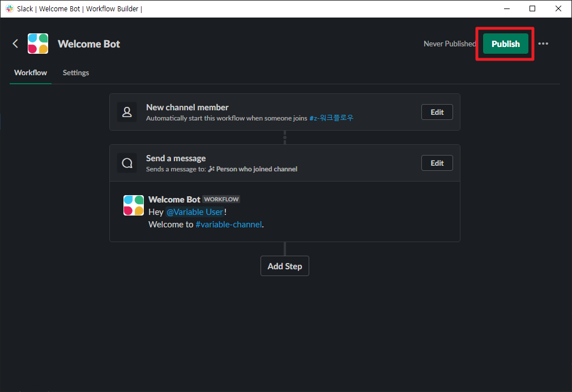The image size is (572, 392).
Task: Select the Workflow tab
Action: click(x=31, y=72)
